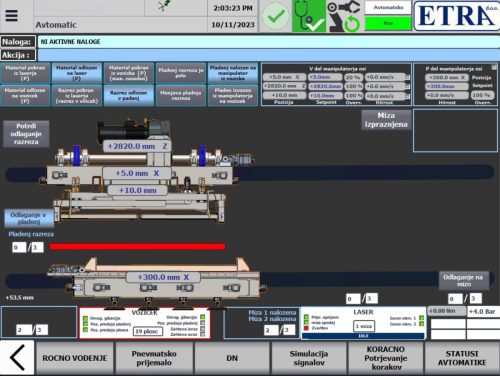Click the robot arm reset icon
This screenshot has height=376, width=500.
tap(344, 16)
